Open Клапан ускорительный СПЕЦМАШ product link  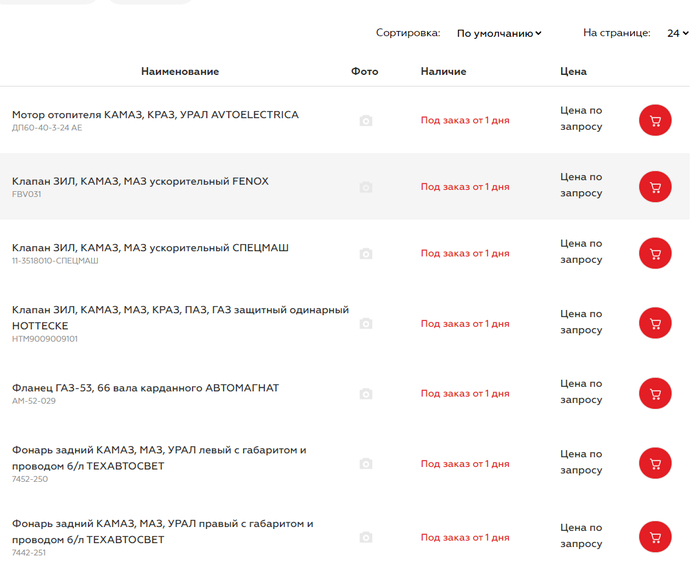150,247
